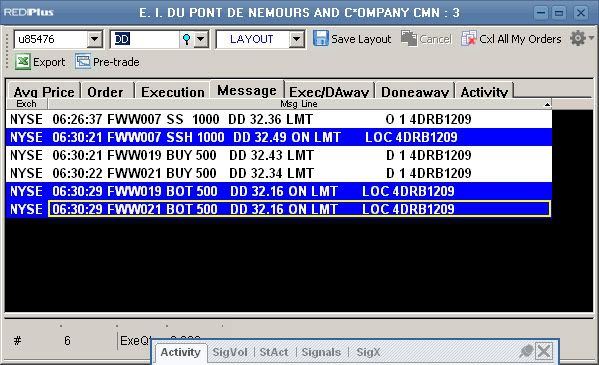The image size is (599, 365).
Task: Open the settings gear menu
Action: 578,38
